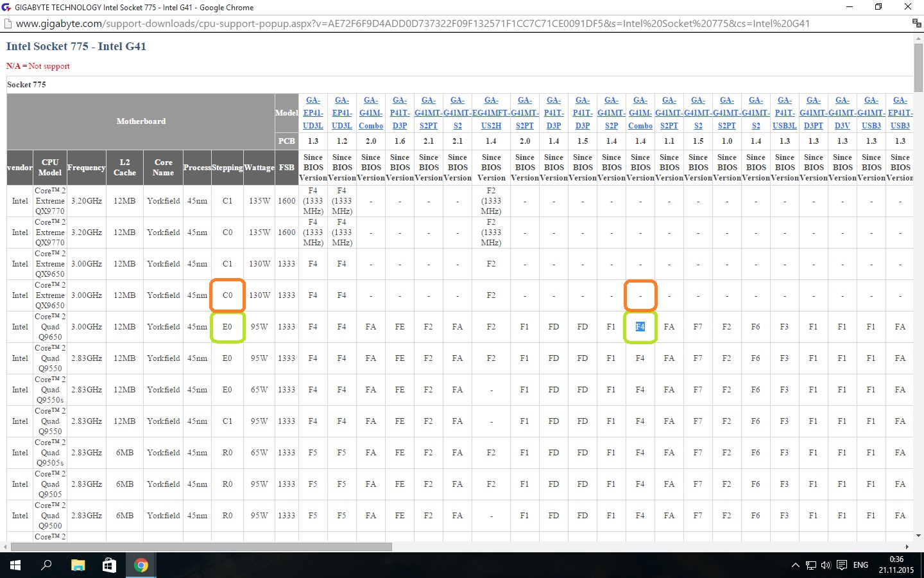Click the 'Stepping' column header

[x=228, y=168]
